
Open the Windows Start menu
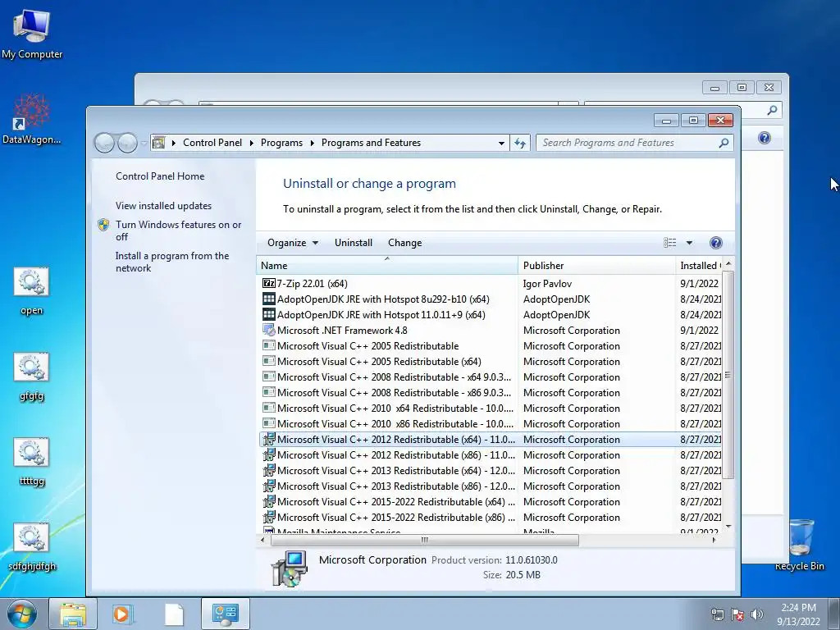click(x=21, y=614)
